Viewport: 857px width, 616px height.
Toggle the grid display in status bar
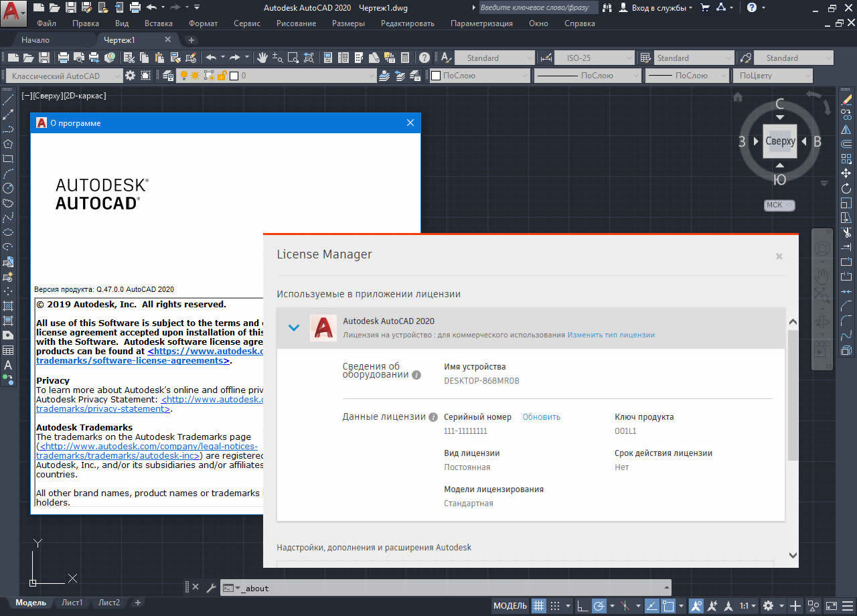point(538,606)
